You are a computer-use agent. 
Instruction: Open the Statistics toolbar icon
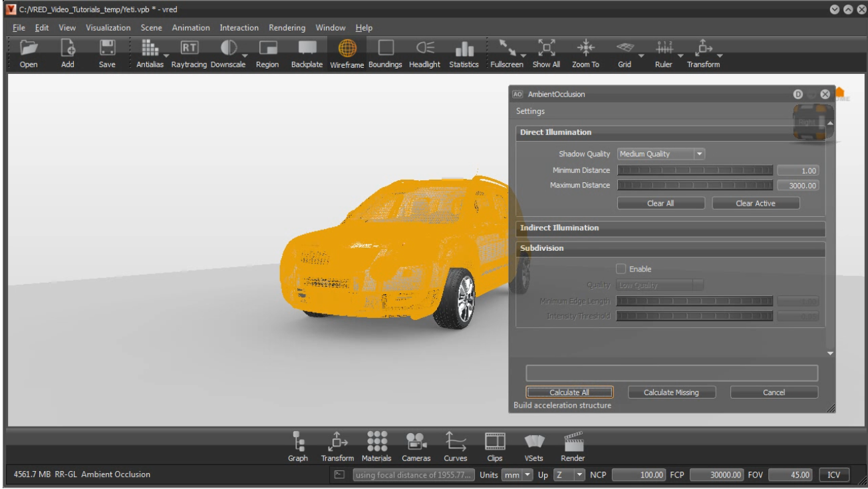click(464, 49)
